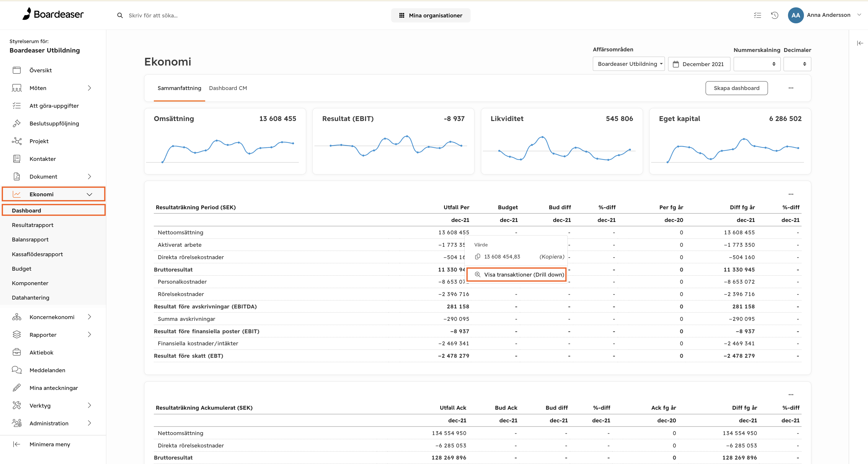Click the Likviditet chart card
The height and width of the screenshot is (464, 868).
click(562, 141)
